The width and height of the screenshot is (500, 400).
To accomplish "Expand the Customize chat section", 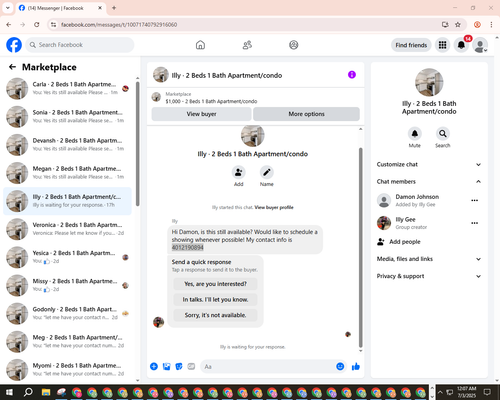I will coord(429,164).
